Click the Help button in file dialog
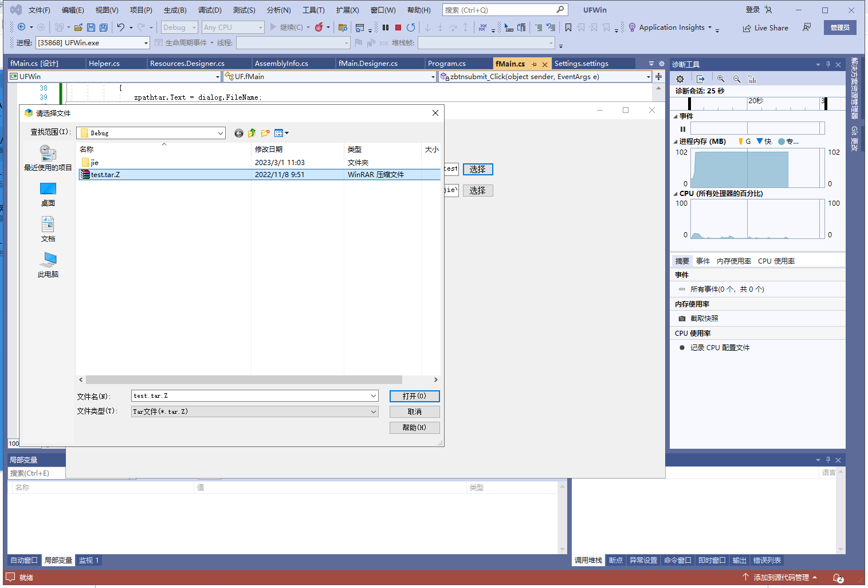The image size is (868, 588). click(x=414, y=428)
